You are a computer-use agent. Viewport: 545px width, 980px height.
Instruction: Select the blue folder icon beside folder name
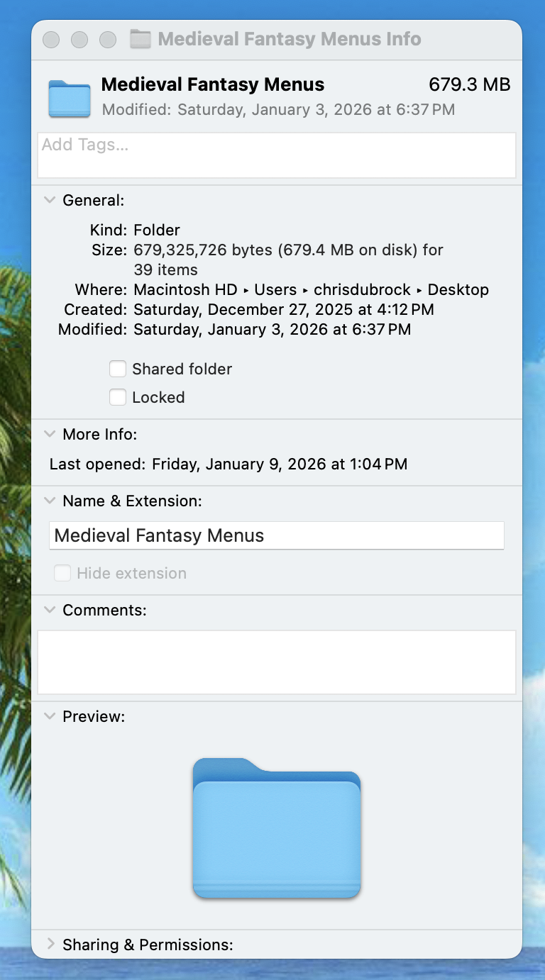click(70, 99)
